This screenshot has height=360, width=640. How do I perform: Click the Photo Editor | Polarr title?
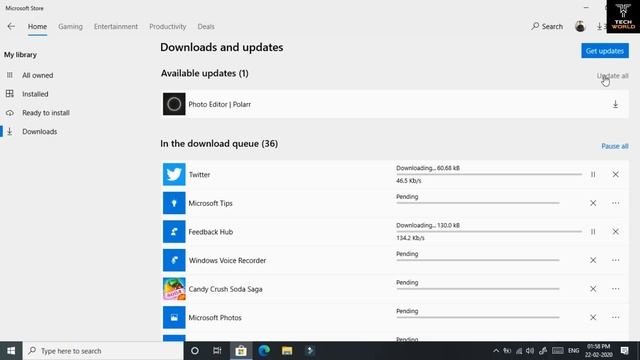220,104
